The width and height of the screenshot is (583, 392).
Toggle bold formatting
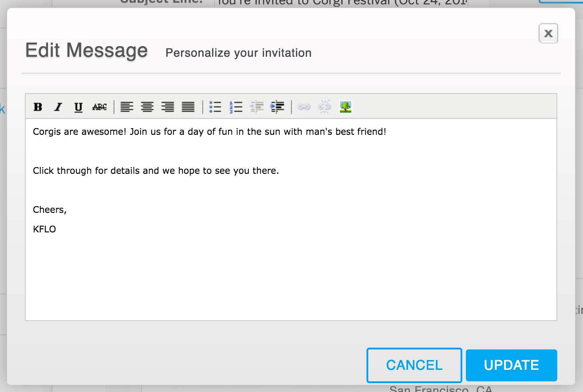[x=39, y=106]
